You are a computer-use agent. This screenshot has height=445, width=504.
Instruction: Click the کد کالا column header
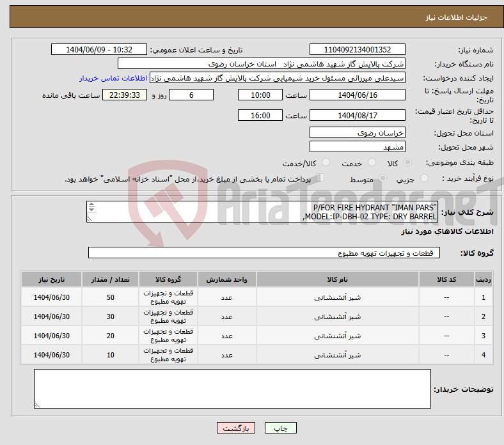click(446, 279)
